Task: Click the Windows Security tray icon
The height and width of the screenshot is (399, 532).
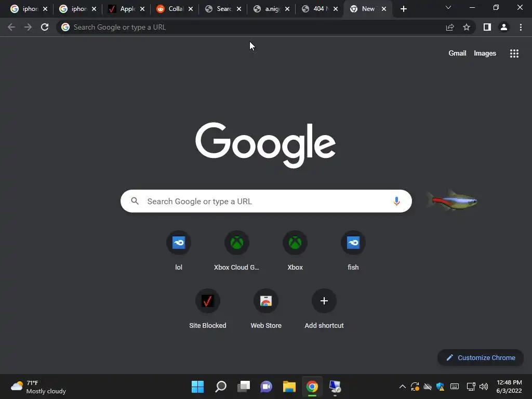Action: pos(441,387)
